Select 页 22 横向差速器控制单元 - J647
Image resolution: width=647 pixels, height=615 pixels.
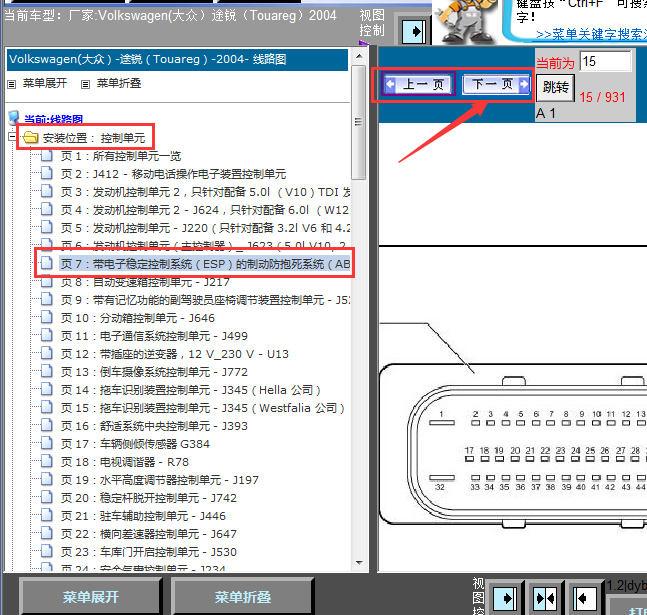pos(149,534)
